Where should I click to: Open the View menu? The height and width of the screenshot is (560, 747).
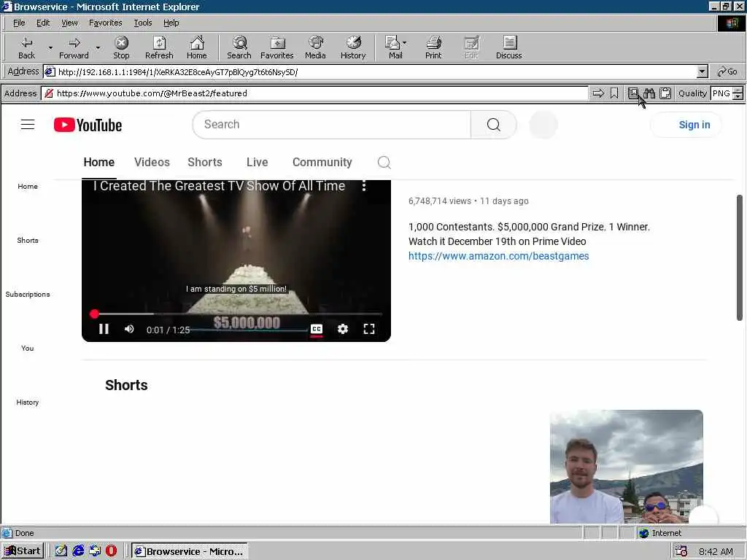[69, 23]
